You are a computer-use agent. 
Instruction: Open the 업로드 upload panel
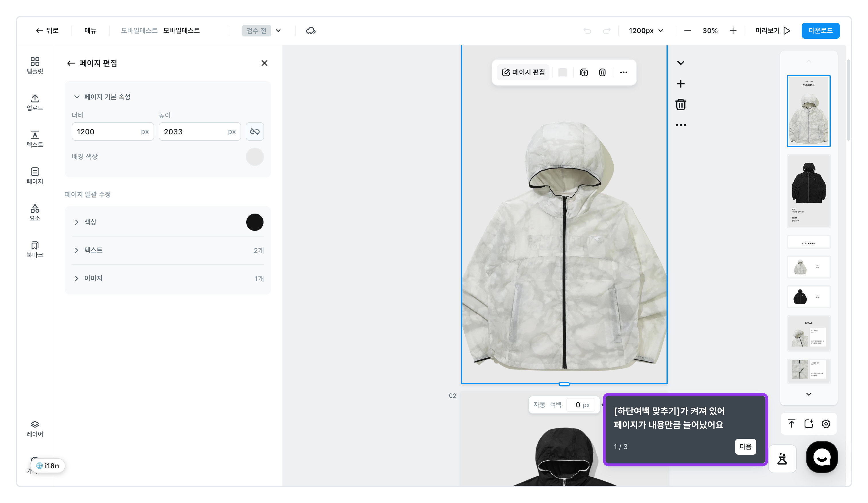[x=35, y=102]
